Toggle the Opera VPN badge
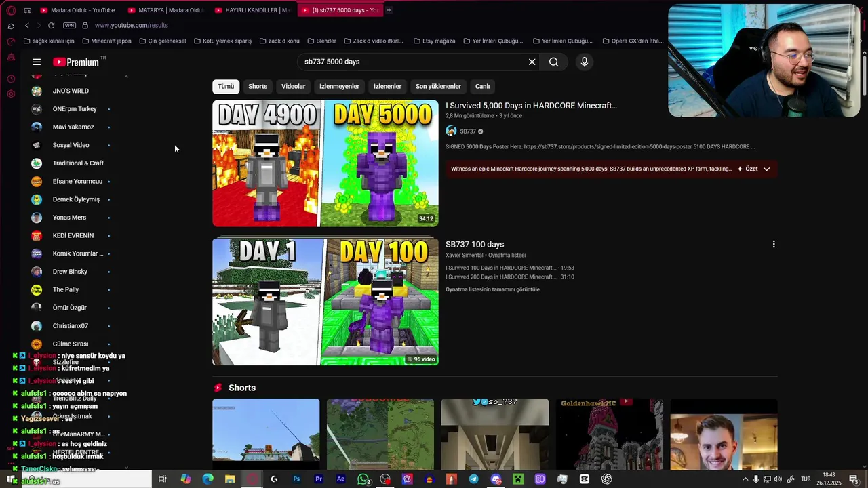868x488 pixels. click(69, 25)
